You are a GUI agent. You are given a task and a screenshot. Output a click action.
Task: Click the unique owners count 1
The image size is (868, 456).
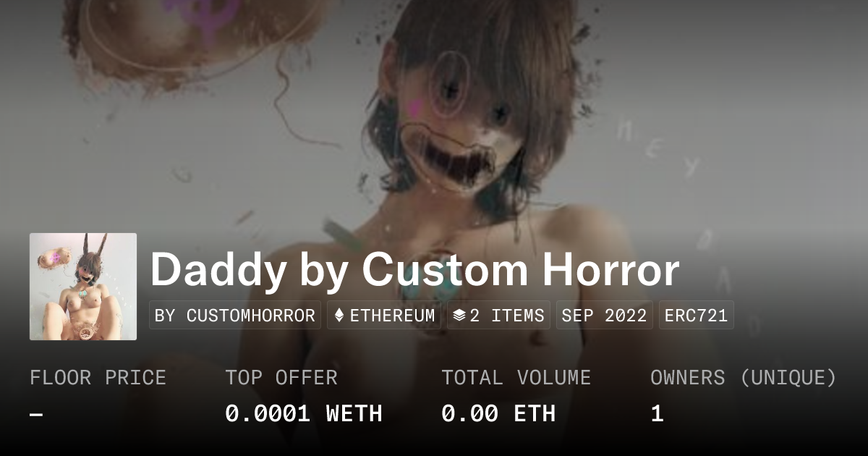pos(657,414)
